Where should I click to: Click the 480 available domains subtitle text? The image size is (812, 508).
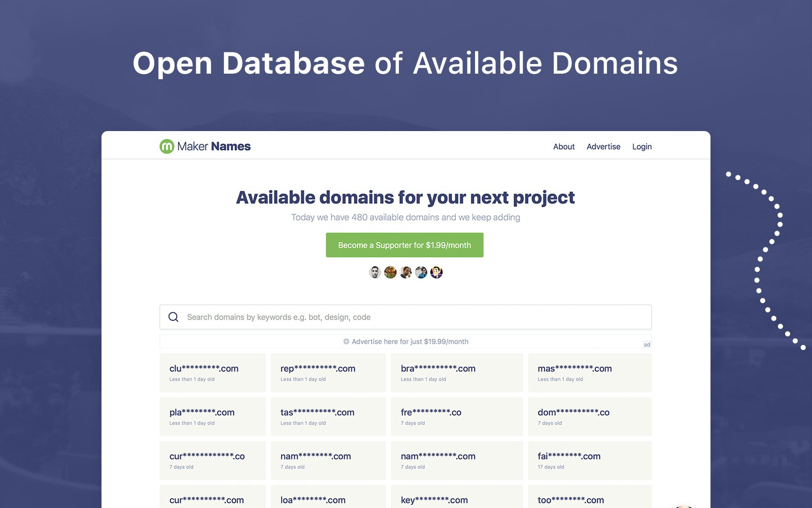[405, 217]
